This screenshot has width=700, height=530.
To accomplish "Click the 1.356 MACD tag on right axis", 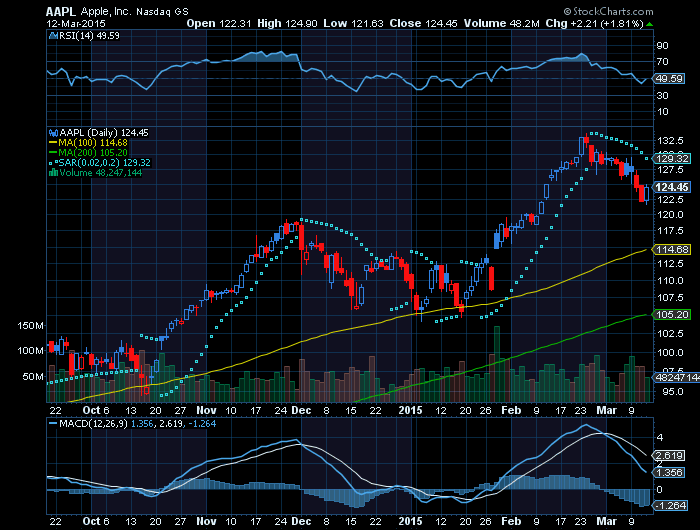I will tap(669, 472).
